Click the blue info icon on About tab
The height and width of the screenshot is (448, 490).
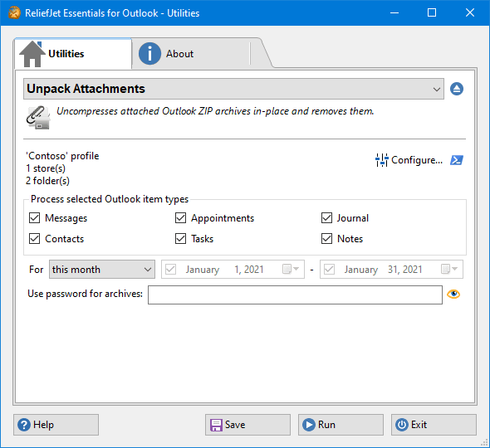click(149, 54)
